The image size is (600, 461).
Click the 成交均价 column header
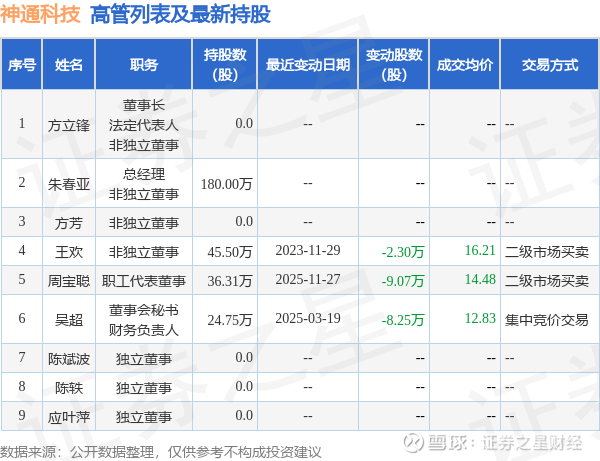465,64
